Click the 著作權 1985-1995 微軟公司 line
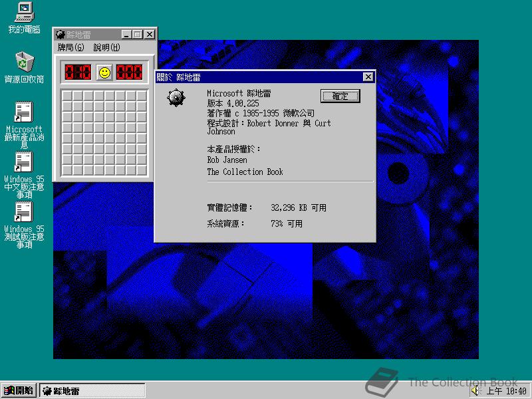Image resolution: width=532 pixels, height=399 pixels. point(261,113)
